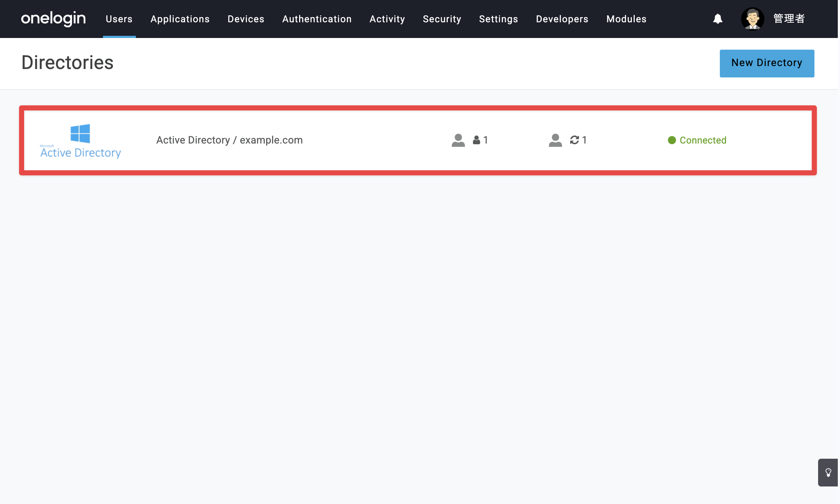This screenshot has height=504, width=840.
Task: Open the Devices menu
Action: pos(246,19)
